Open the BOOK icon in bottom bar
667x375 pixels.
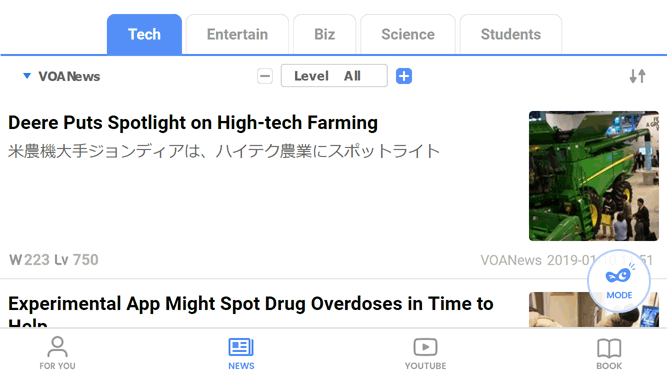click(x=609, y=348)
